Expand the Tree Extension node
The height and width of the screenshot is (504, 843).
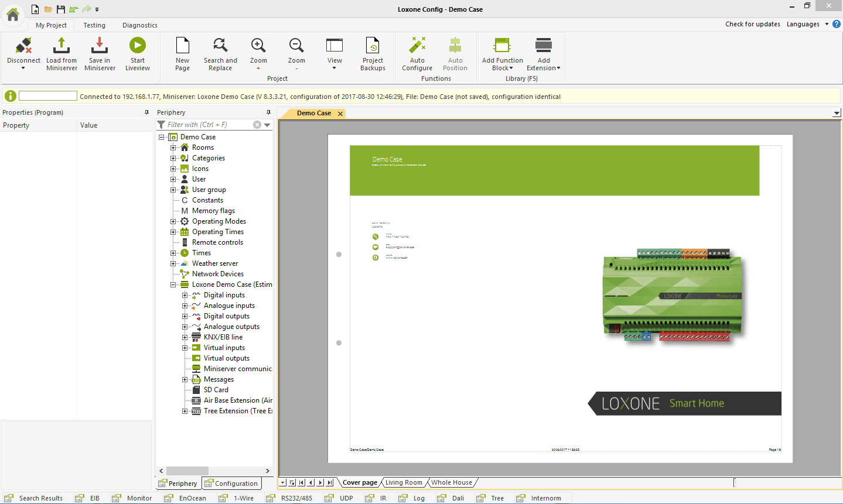point(185,411)
